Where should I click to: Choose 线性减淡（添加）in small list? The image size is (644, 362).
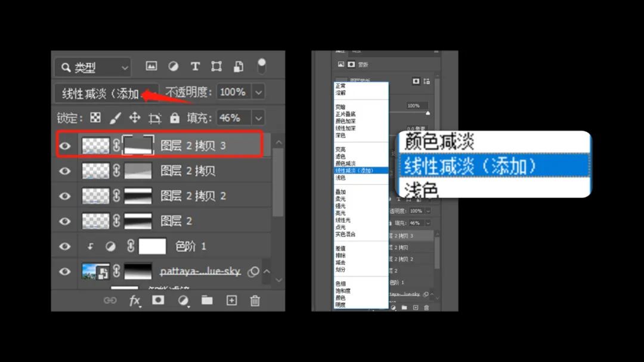click(361, 171)
